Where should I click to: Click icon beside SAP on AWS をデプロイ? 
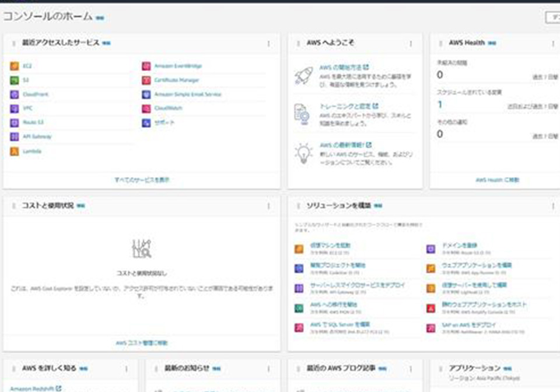point(431,328)
